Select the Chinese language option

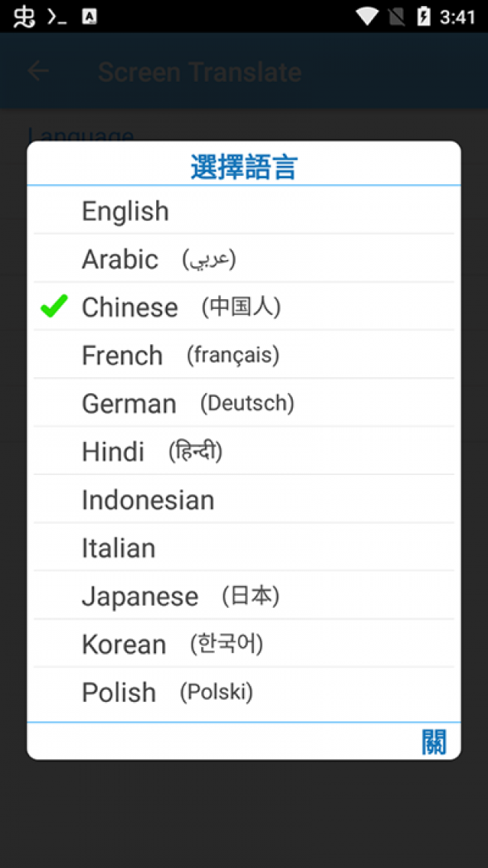(x=243, y=307)
